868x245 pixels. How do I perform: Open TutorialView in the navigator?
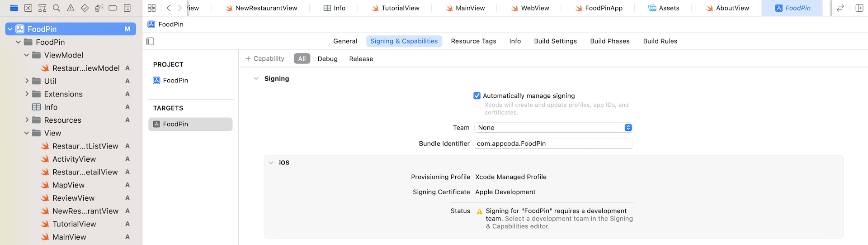(x=69, y=224)
